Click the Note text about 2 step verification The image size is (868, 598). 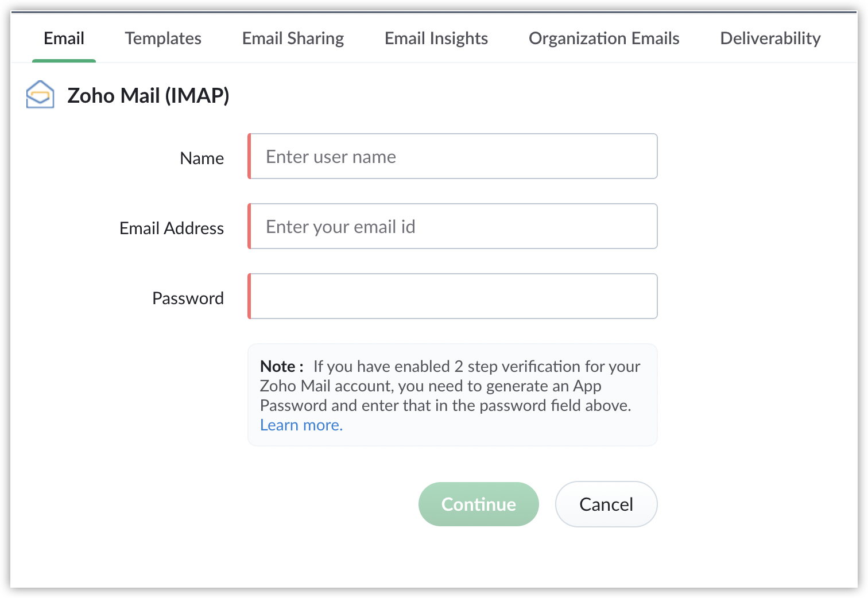click(x=451, y=386)
